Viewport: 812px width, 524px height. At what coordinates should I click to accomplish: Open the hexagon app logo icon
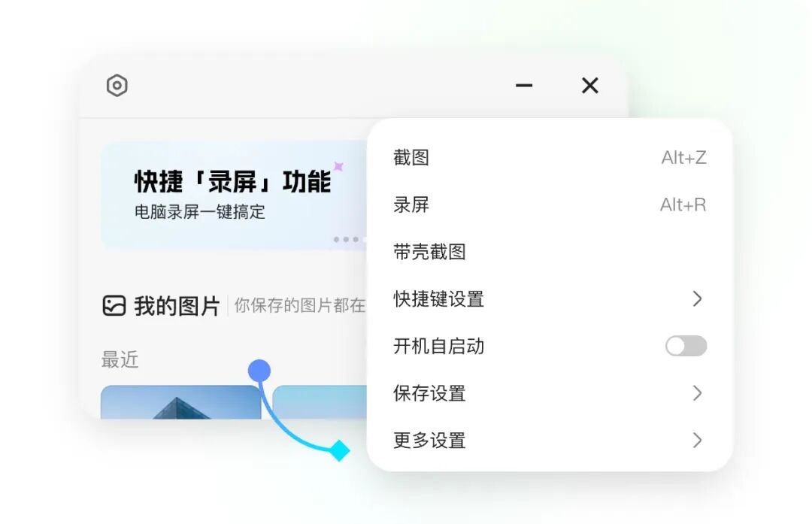click(117, 86)
